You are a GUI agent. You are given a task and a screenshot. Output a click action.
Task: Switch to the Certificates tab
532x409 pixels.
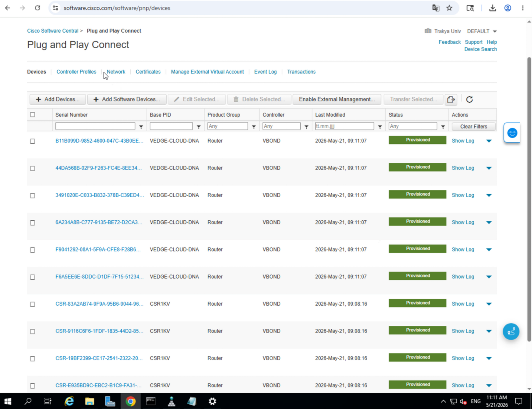point(148,72)
